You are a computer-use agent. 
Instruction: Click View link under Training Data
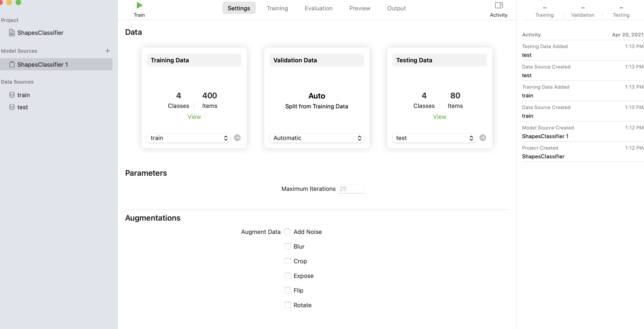(194, 117)
